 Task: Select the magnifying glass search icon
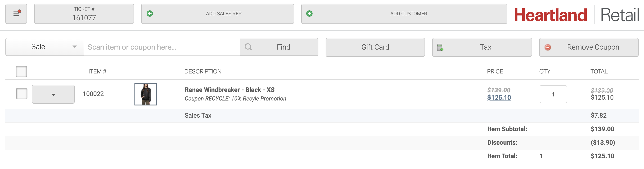[248, 47]
